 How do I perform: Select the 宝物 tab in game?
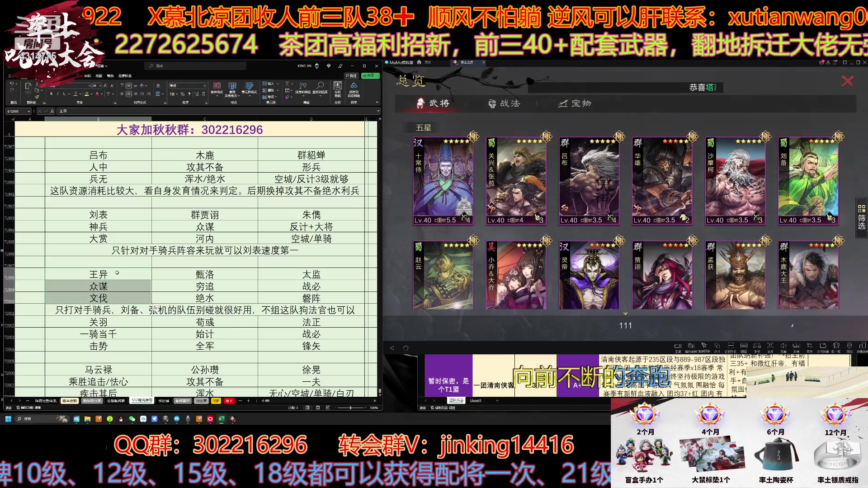tap(575, 103)
